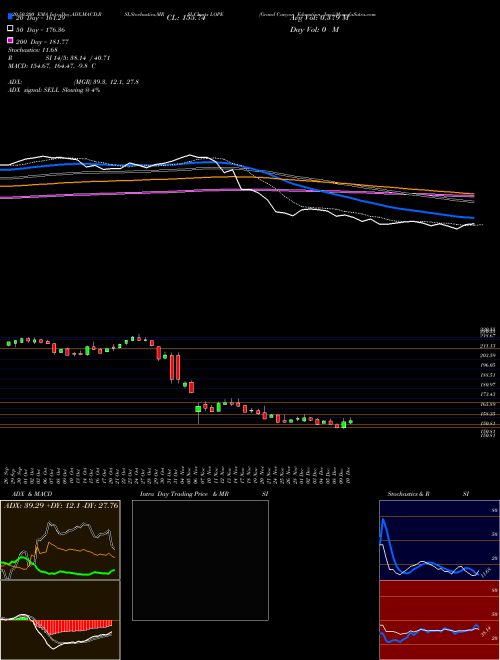The image size is (500, 660).
Task: Click the '(MGR) 39.3, 12.1, 27.8' values
Action: (x=106, y=82)
